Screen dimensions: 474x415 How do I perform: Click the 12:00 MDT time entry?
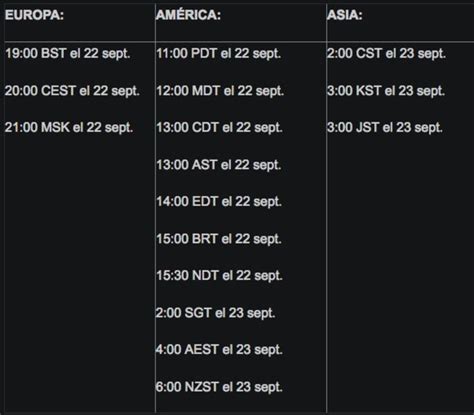(x=220, y=91)
